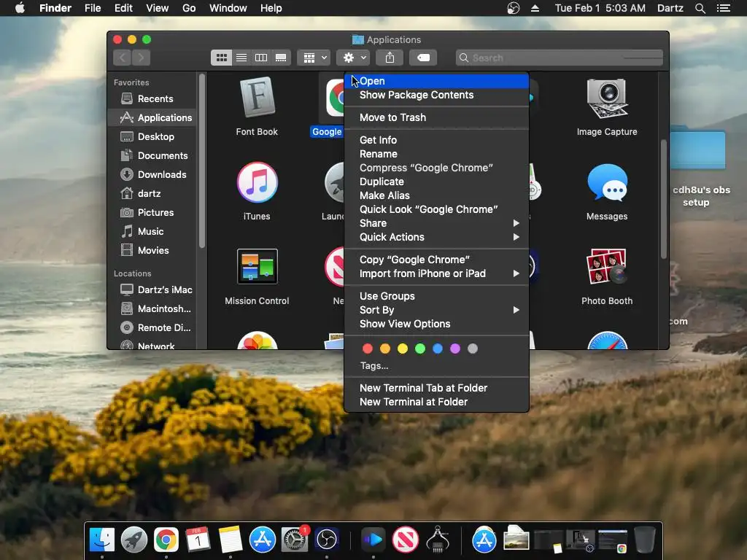The height and width of the screenshot is (560, 747).
Task: Select the Font Book app icon
Action: tap(257, 98)
